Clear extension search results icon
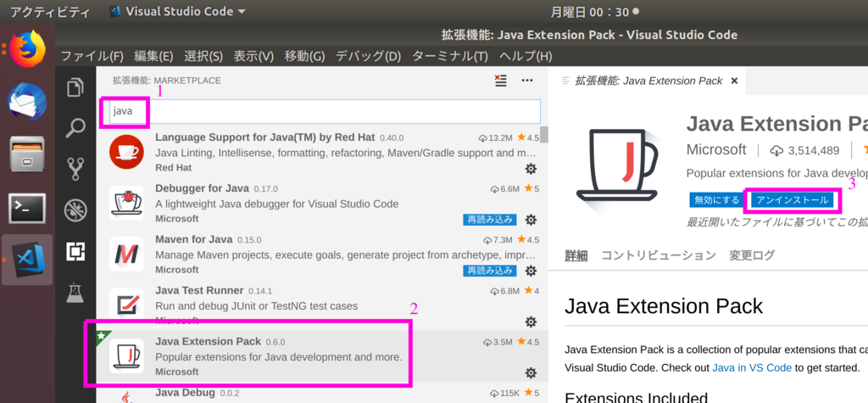The height and width of the screenshot is (403, 868). point(500,81)
